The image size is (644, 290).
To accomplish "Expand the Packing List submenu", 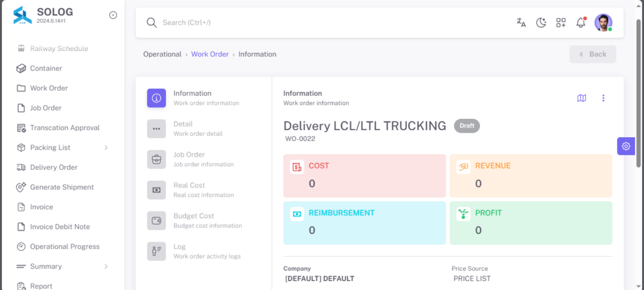I will [106, 147].
